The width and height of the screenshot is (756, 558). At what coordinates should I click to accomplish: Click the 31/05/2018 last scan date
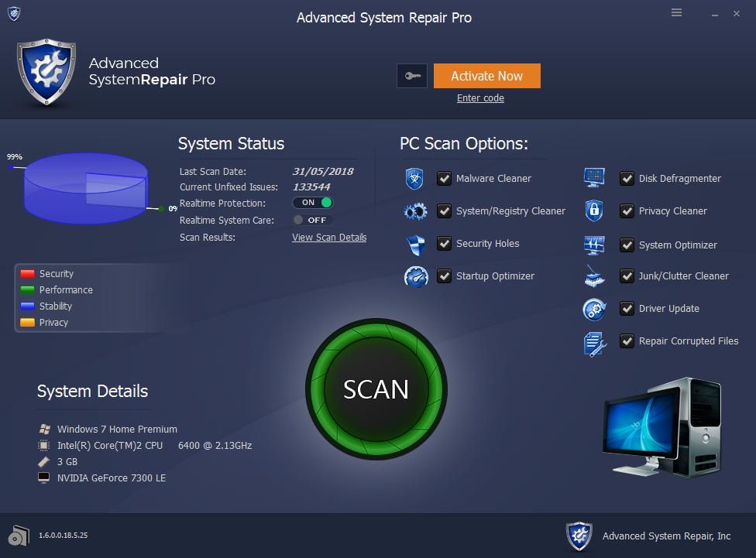[x=322, y=172]
